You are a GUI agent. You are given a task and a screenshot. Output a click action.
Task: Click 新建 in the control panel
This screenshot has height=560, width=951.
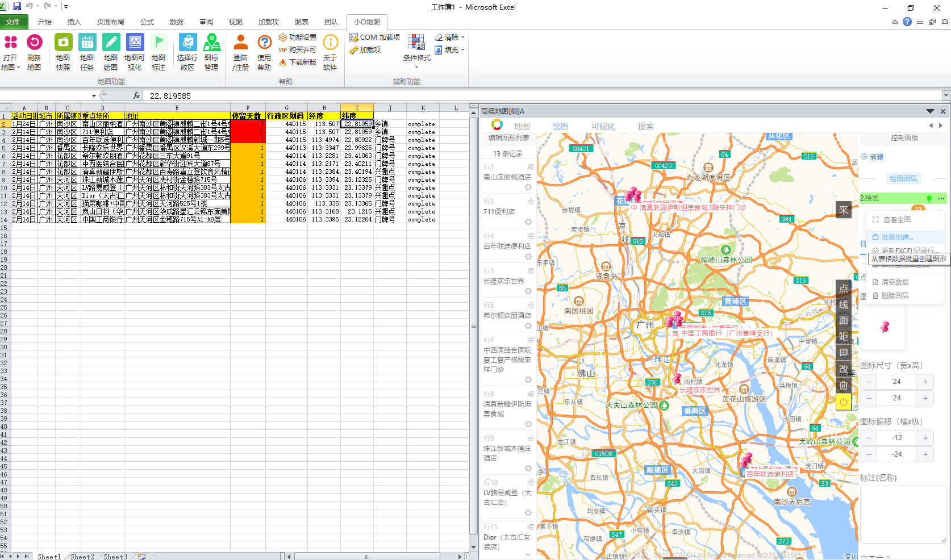pos(873,157)
